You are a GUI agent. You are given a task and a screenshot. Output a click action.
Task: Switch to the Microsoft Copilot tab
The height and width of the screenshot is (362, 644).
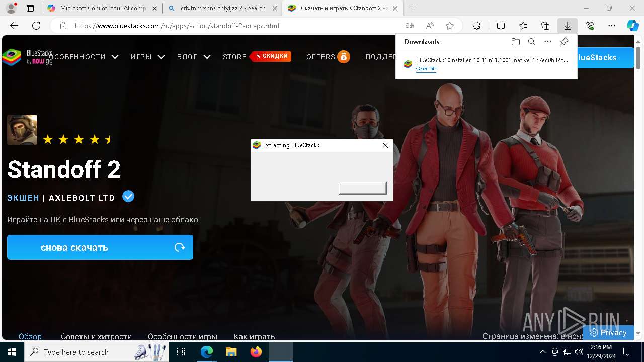(x=102, y=8)
